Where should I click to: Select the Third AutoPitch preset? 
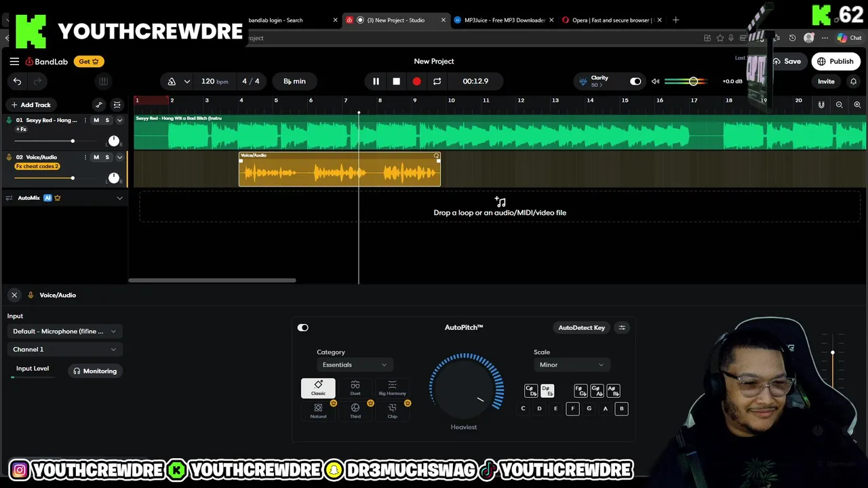tap(355, 411)
